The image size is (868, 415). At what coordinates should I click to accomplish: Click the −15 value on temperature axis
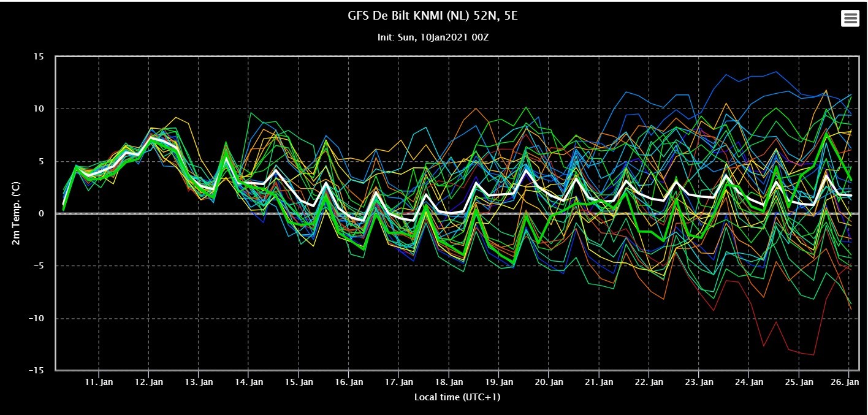coord(37,371)
